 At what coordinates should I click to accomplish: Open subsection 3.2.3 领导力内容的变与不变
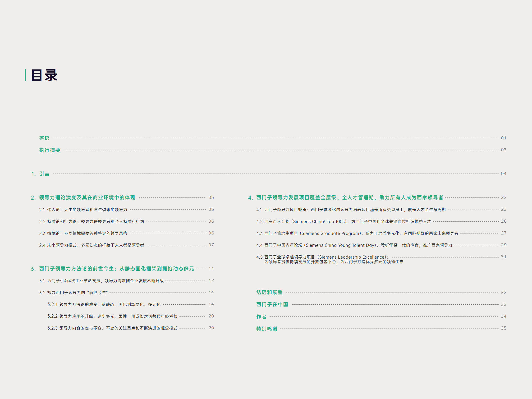point(112,328)
